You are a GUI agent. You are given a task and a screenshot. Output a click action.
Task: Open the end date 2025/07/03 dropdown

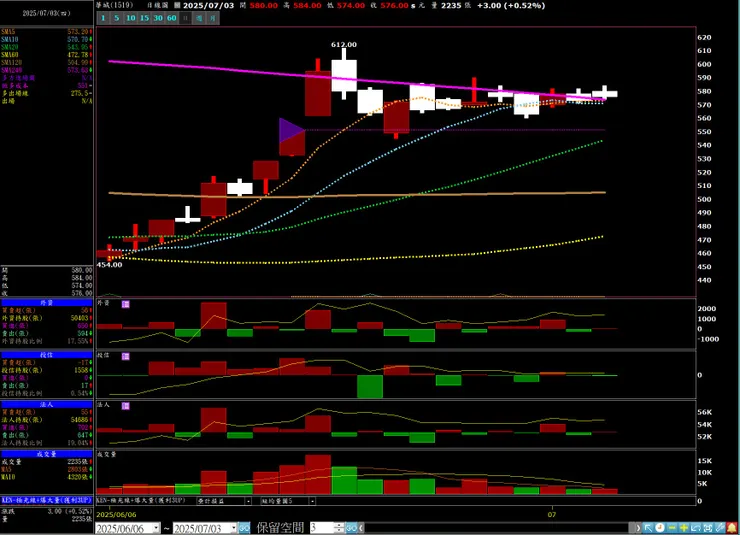234,528
